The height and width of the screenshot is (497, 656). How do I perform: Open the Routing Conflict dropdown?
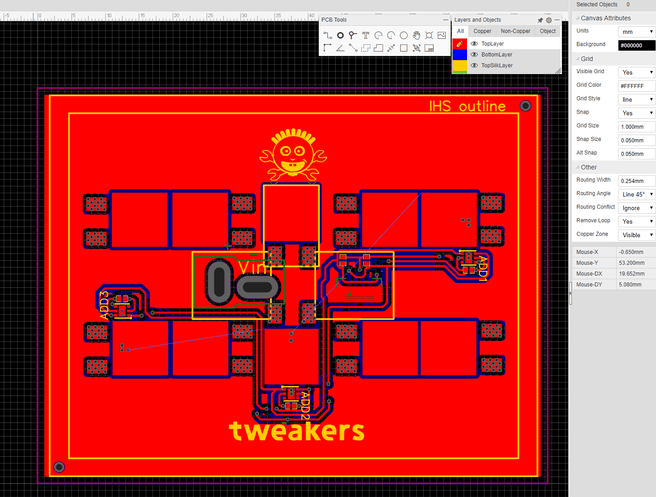tap(637, 208)
